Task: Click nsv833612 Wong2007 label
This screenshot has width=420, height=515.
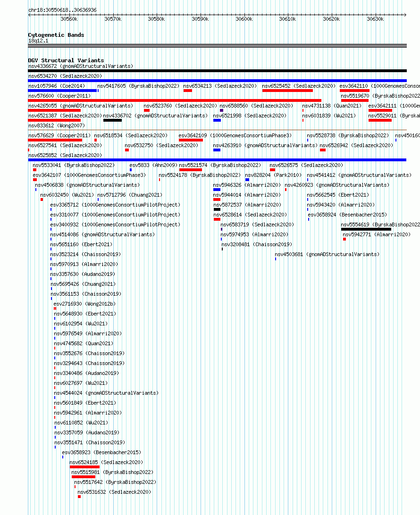Action: [57, 125]
